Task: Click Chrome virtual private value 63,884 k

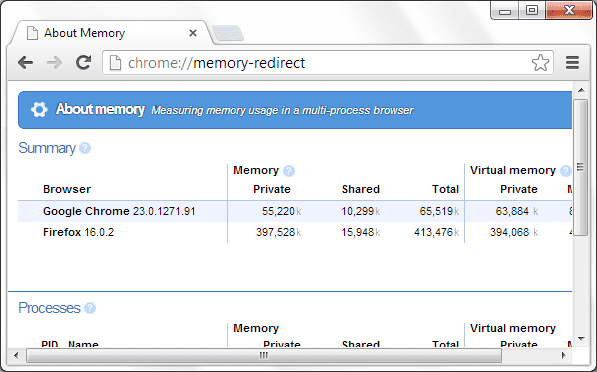Action: click(x=517, y=211)
